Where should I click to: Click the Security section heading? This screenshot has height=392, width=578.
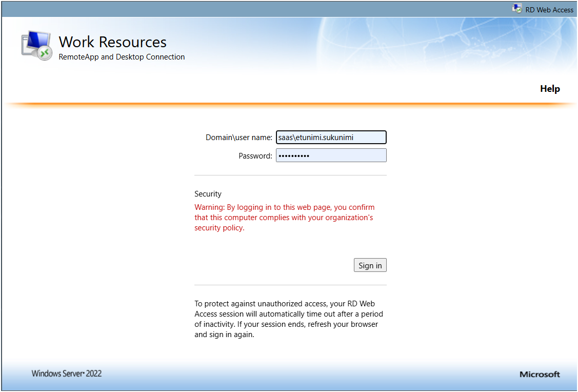(x=208, y=194)
